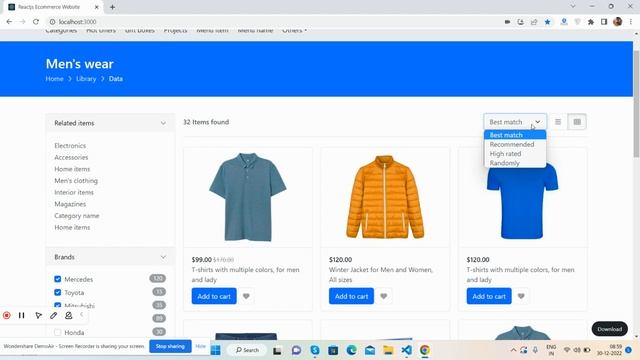The width and height of the screenshot is (640, 360).
Task: Open Magazines category link
Action: tap(70, 204)
